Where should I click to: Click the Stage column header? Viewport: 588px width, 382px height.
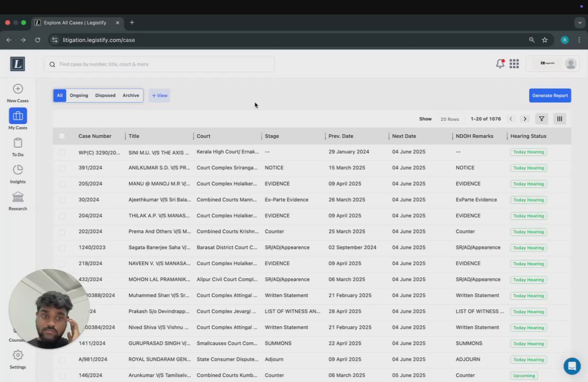[x=272, y=136]
